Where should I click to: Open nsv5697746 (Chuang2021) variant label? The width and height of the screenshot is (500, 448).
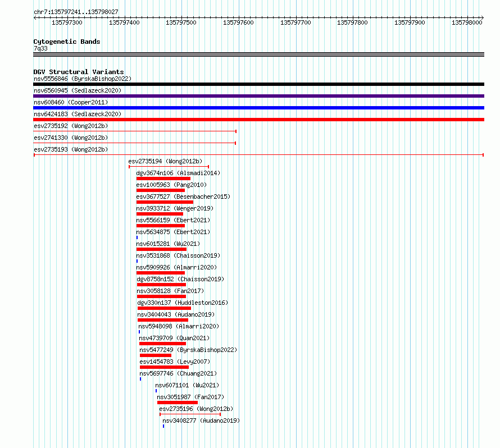pos(178,373)
